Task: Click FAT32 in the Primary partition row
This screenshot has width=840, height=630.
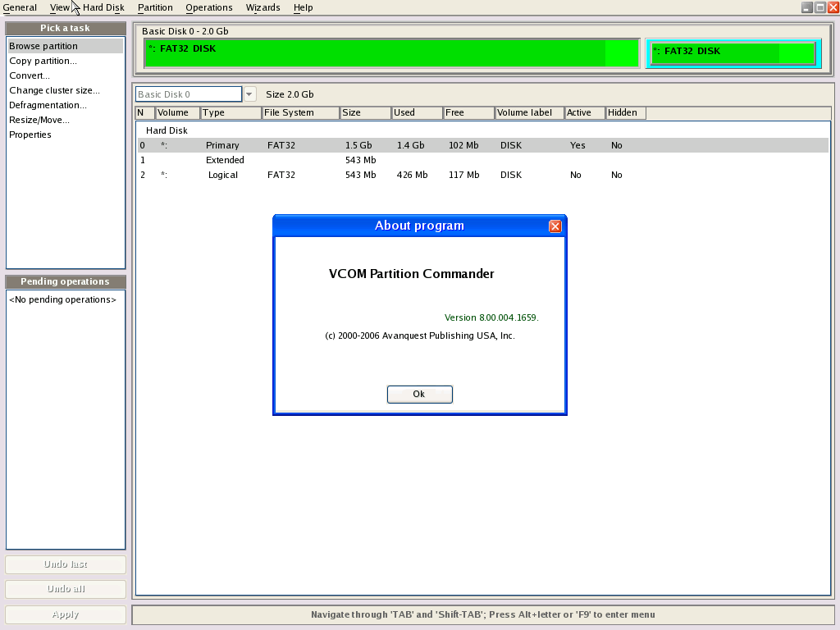Action: (281, 146)
